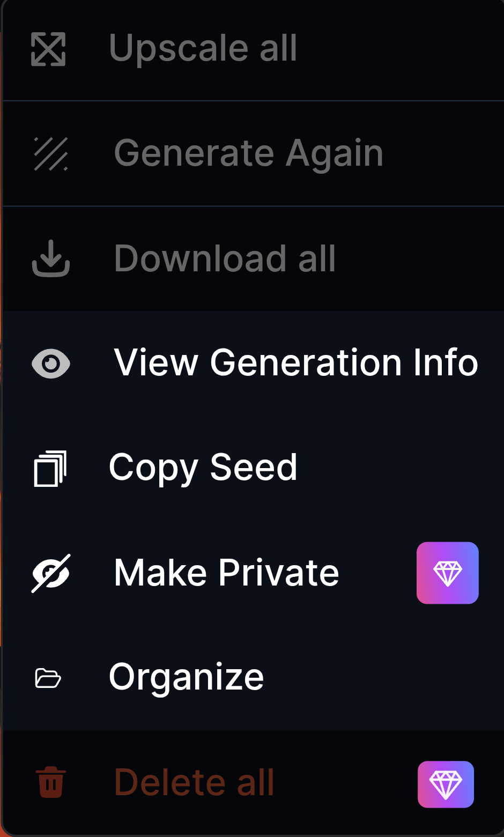This screenshot has width=504, height=837.
Task: Select the Make Private menu text
Action: coord(226,573)
